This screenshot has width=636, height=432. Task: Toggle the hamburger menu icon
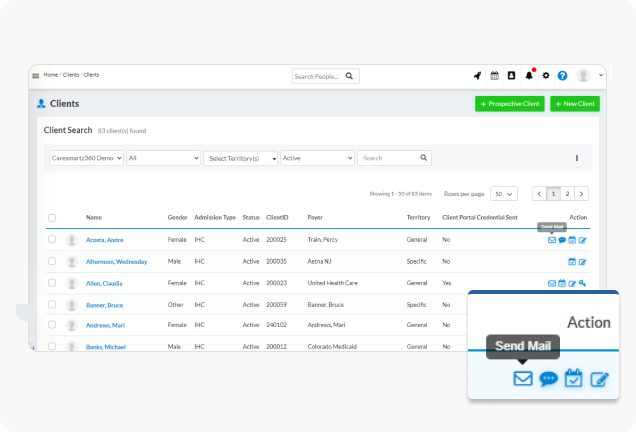point(36,75)
